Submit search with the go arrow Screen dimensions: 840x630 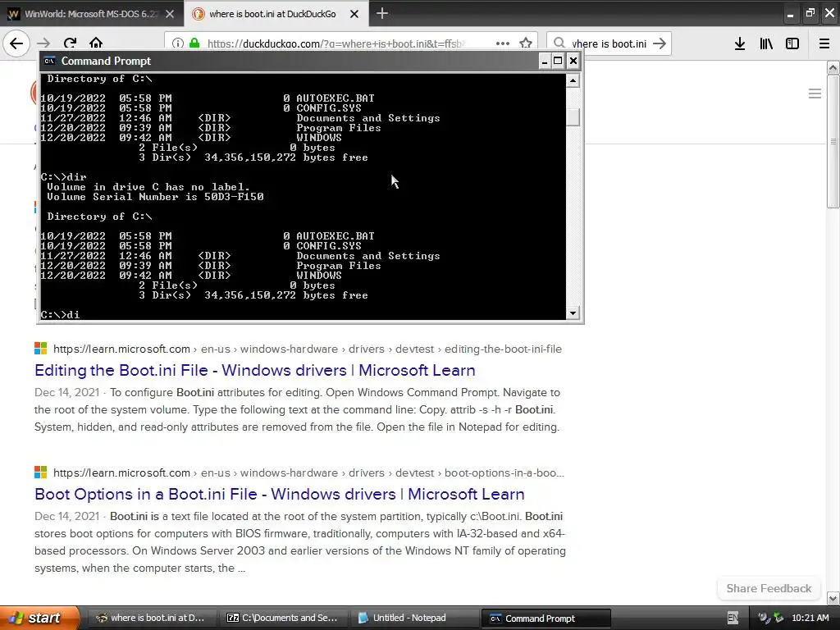(x=660, y=43)
